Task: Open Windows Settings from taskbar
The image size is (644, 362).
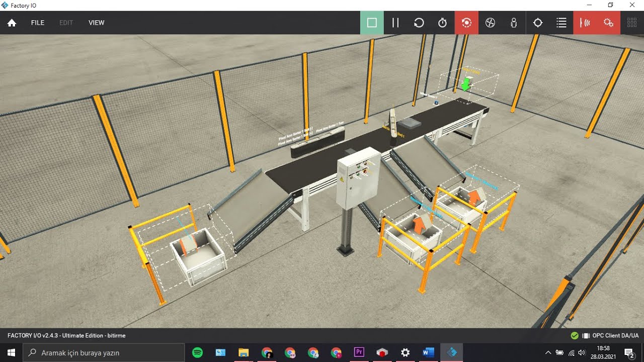Action: (406, 352)
